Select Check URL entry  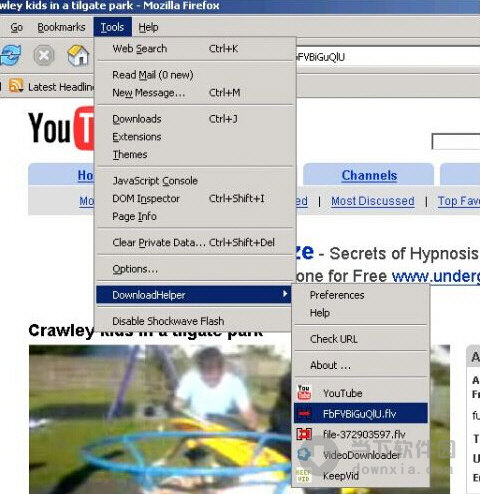(x=361, y=339)
